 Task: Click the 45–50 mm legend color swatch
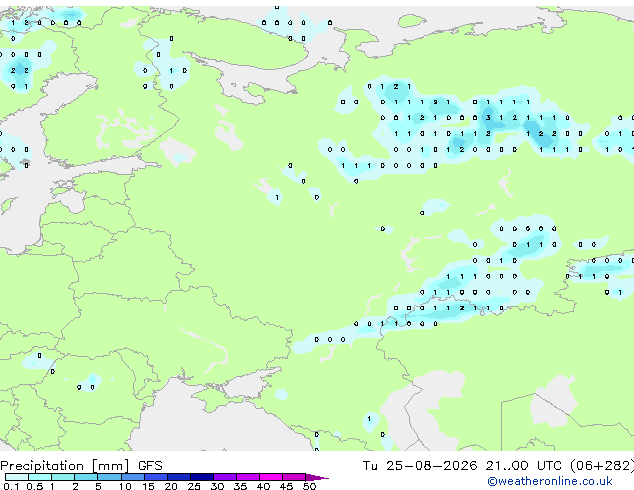[294, 477]
